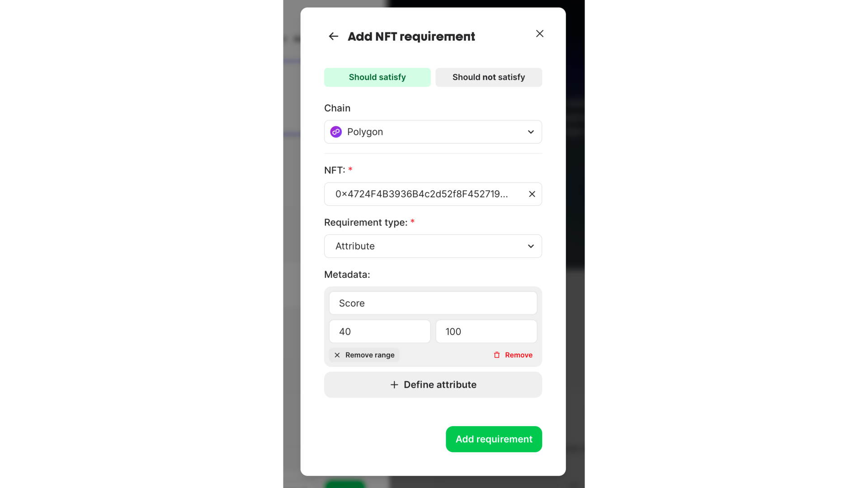Viewport: 868px width, 488px height.
Task: Click the Polygon chain logo icon
Action: pos(335,131)
